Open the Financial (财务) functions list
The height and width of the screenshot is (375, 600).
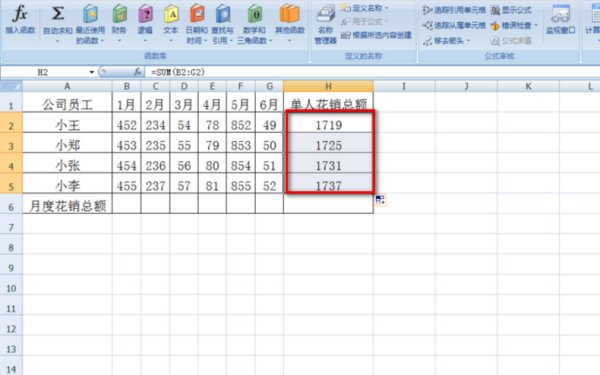tap(119, 23)
